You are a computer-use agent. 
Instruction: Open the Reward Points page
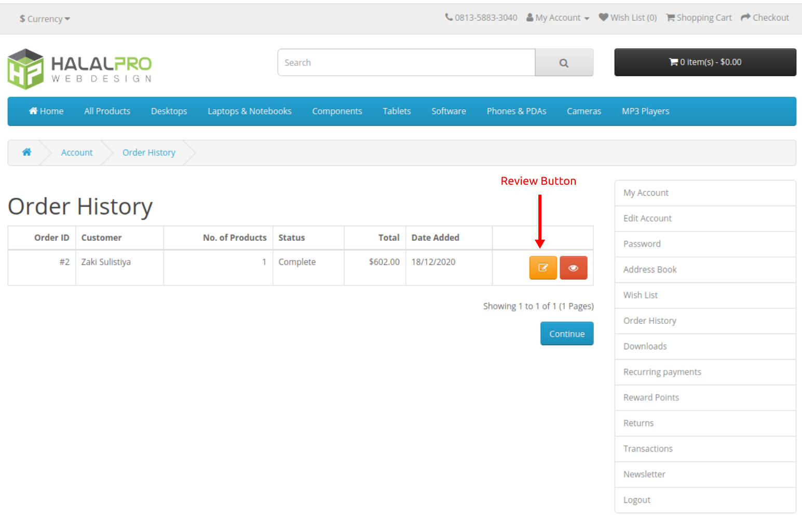point(651,397)
